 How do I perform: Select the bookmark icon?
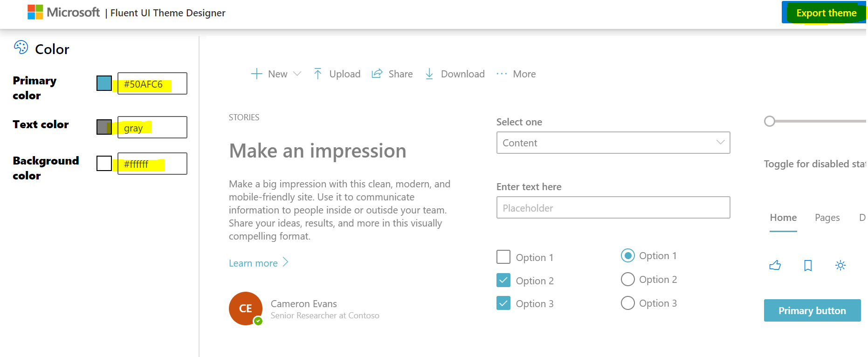tap(808, 265)
